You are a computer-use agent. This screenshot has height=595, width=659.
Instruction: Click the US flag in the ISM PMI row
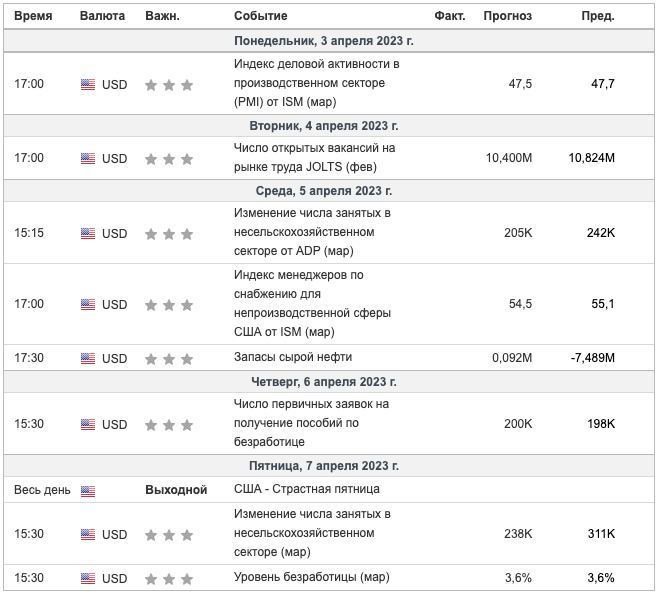click(88, 85)
